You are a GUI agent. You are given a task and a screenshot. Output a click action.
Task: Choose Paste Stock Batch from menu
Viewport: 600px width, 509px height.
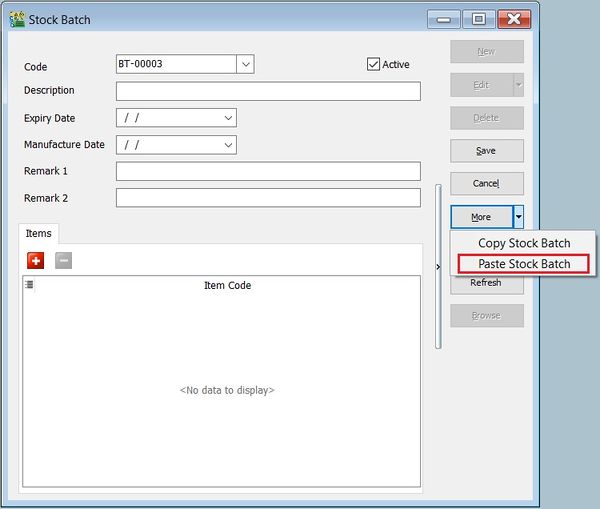tap(524, 264)
